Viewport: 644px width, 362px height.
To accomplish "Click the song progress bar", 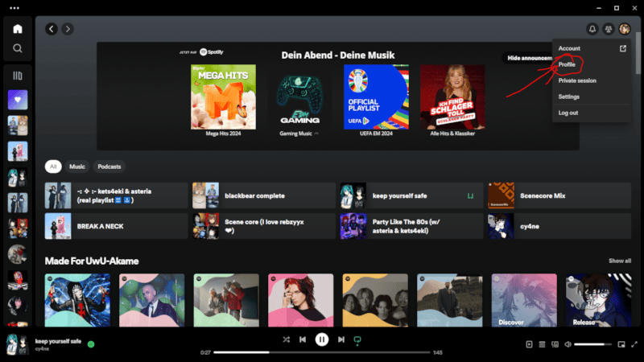I will [x=322, y=352].
